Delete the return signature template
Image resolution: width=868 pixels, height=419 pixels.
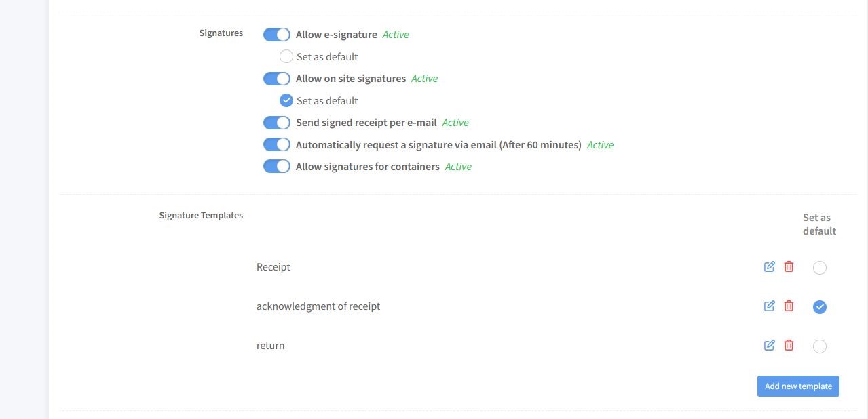click(x=789, y=346)
